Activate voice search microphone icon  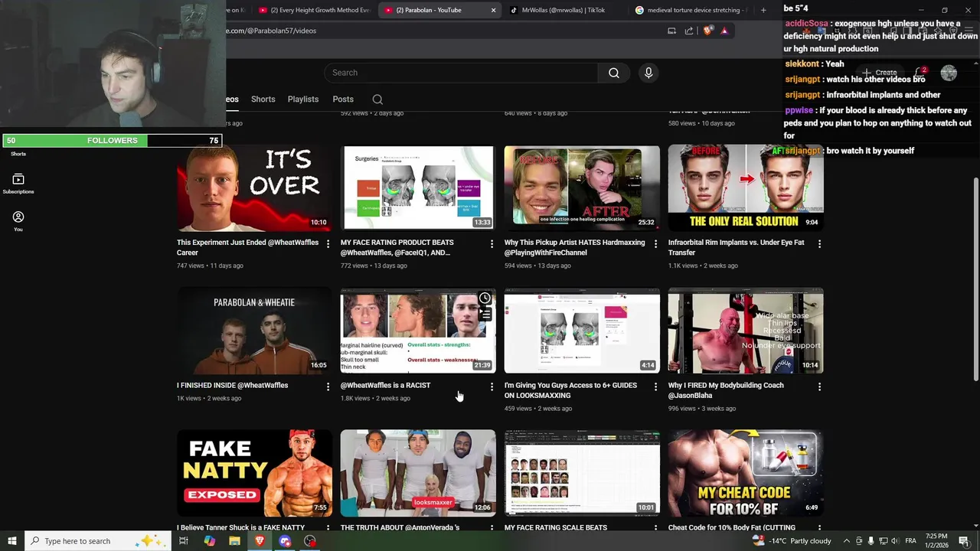[x=648, y=73]
